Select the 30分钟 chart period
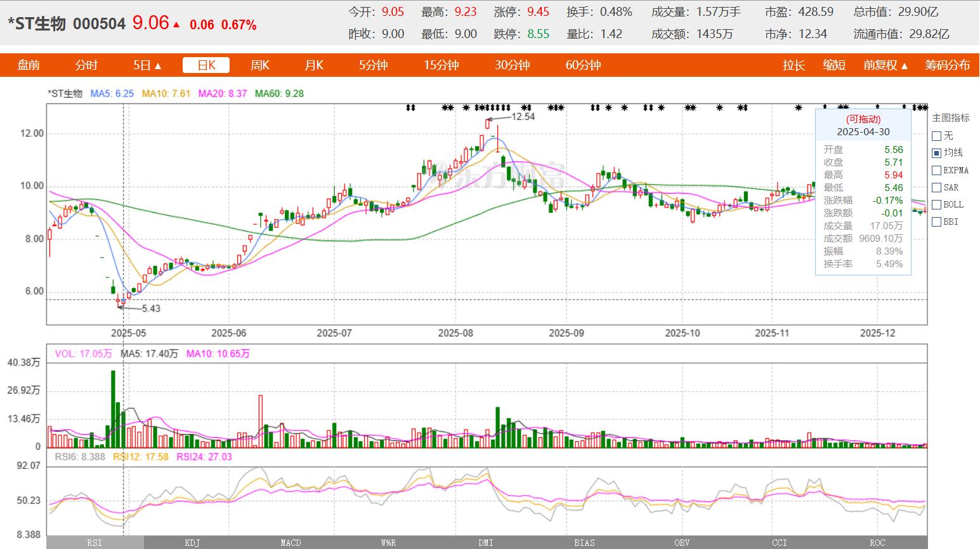The image size is (980, 549). click(513, 65)
